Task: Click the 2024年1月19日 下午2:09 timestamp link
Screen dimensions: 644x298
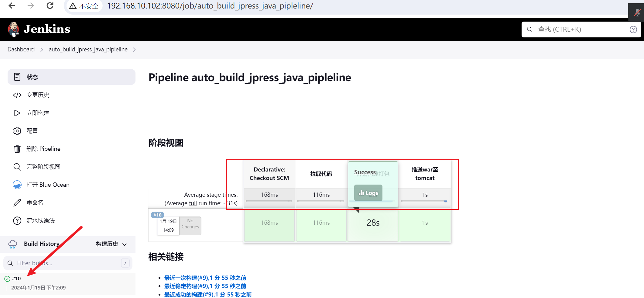Action: point(38,288)
